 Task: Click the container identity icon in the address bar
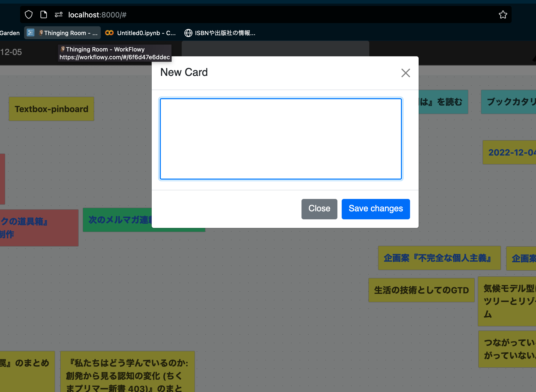(59, 14)
